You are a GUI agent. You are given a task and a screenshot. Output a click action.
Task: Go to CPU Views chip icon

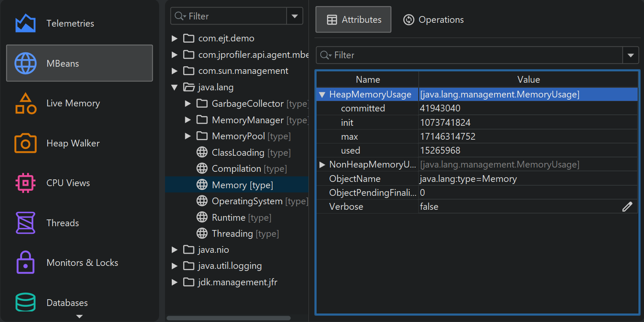pyautogui.click(x=25, y=183)
